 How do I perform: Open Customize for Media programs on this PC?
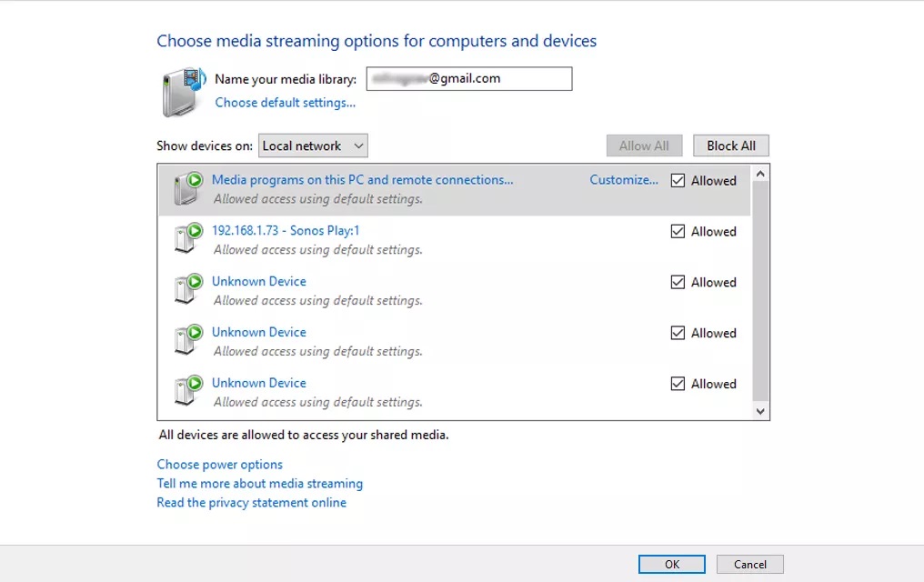(624, 180)
